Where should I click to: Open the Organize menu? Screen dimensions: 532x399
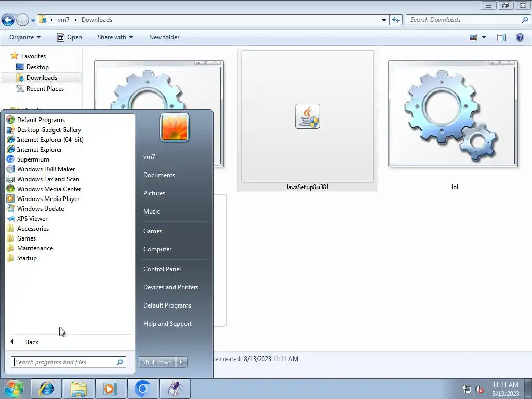pyautogui.click(x=25, y=37)
